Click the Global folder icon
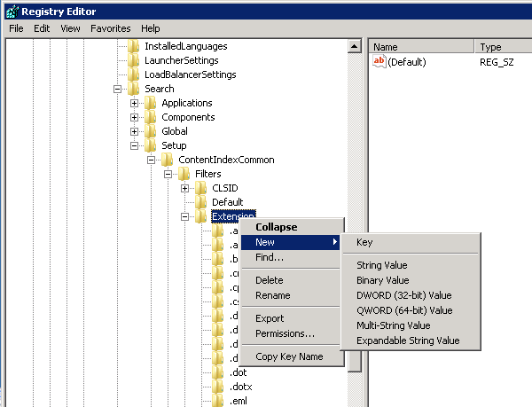 tap(151, 131)
